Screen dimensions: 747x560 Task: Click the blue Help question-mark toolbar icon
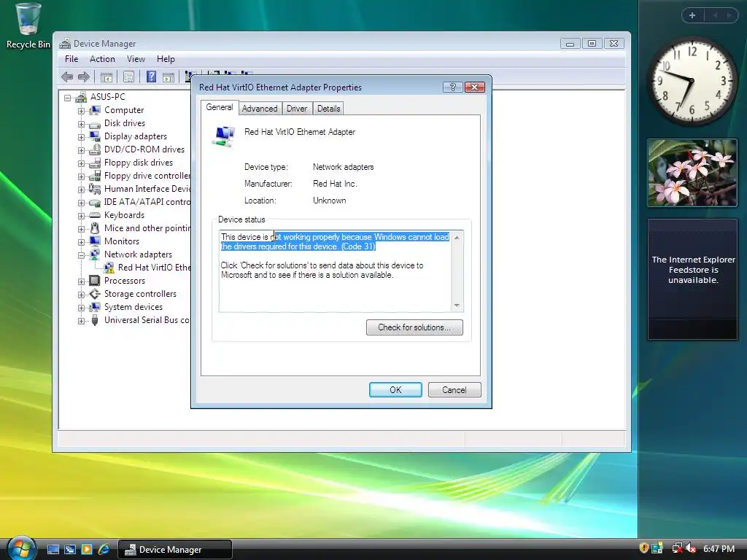pyautogui.click(x=152, y=77)
